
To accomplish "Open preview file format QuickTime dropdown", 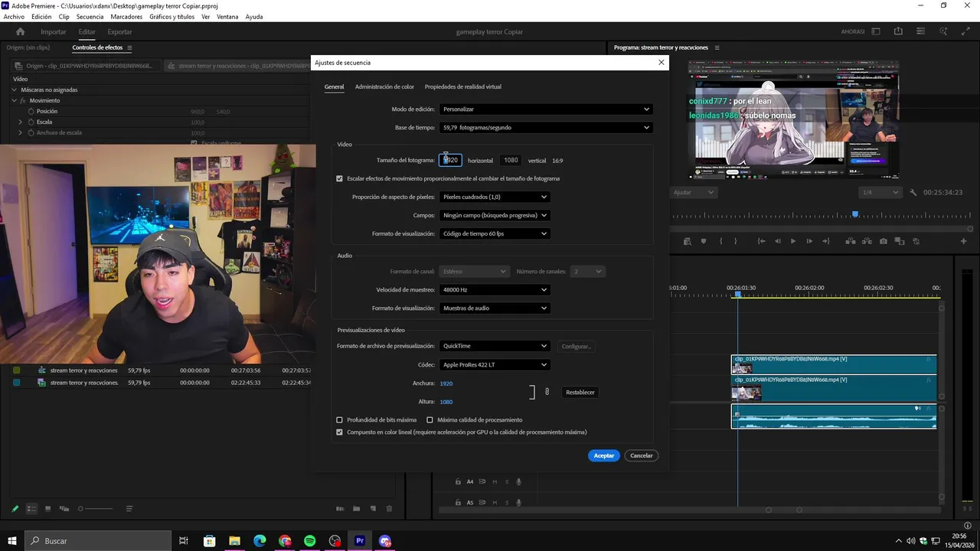I will 495,346.
